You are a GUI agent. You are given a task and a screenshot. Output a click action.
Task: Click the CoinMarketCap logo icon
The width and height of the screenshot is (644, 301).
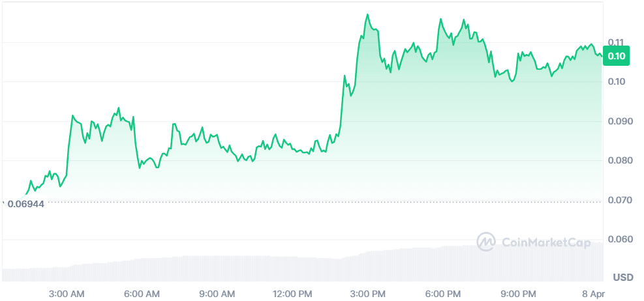[486, 242]
